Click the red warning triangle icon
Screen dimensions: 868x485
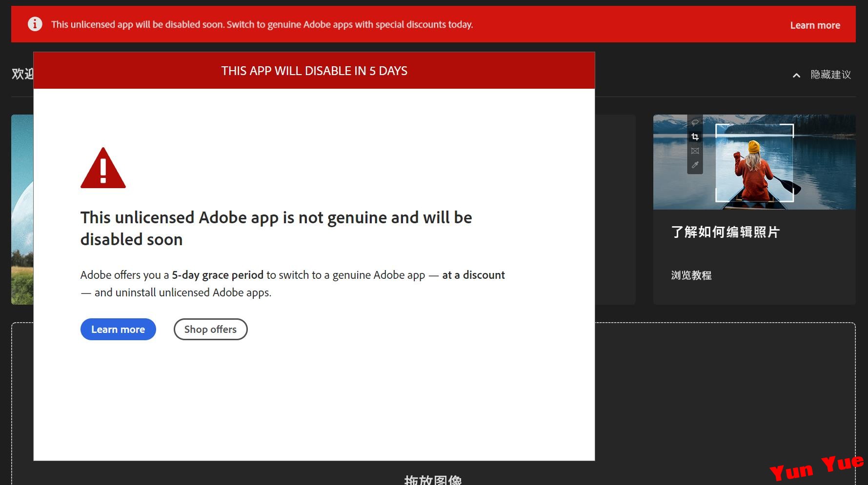point(103,168)
